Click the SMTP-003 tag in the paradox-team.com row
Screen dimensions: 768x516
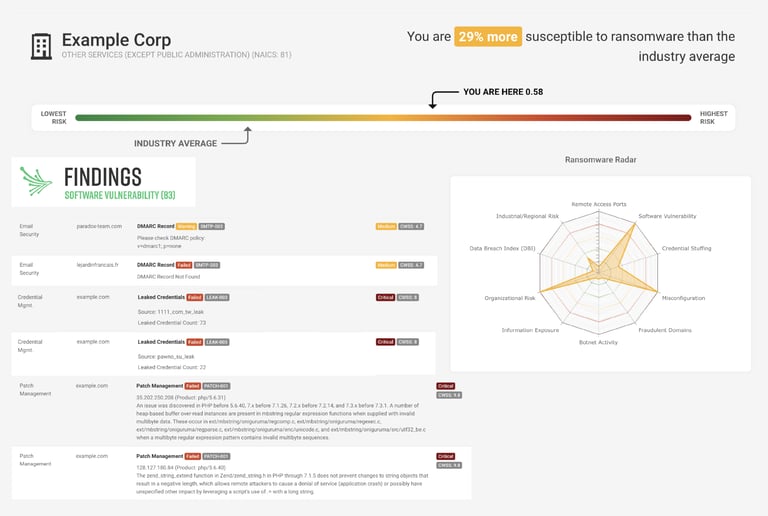tap(211, 226)
